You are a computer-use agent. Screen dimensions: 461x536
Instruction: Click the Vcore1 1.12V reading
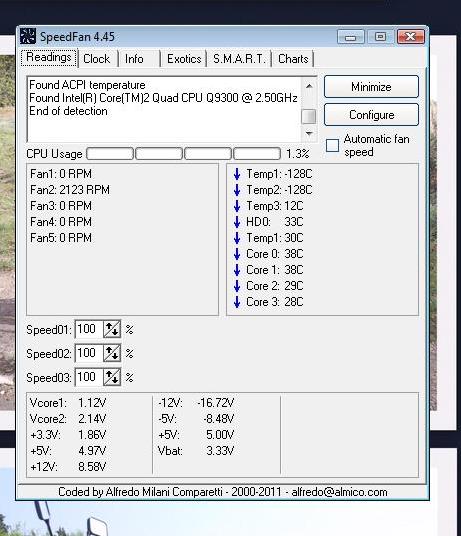(68, 403)
